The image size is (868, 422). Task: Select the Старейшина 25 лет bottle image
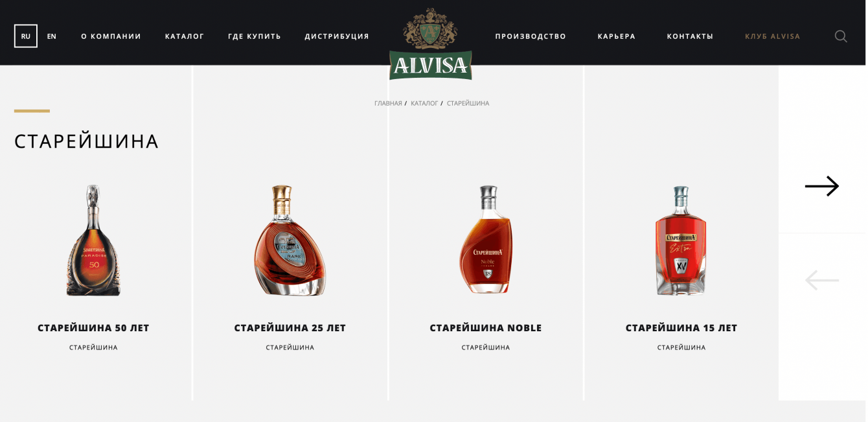click(290, 240)
